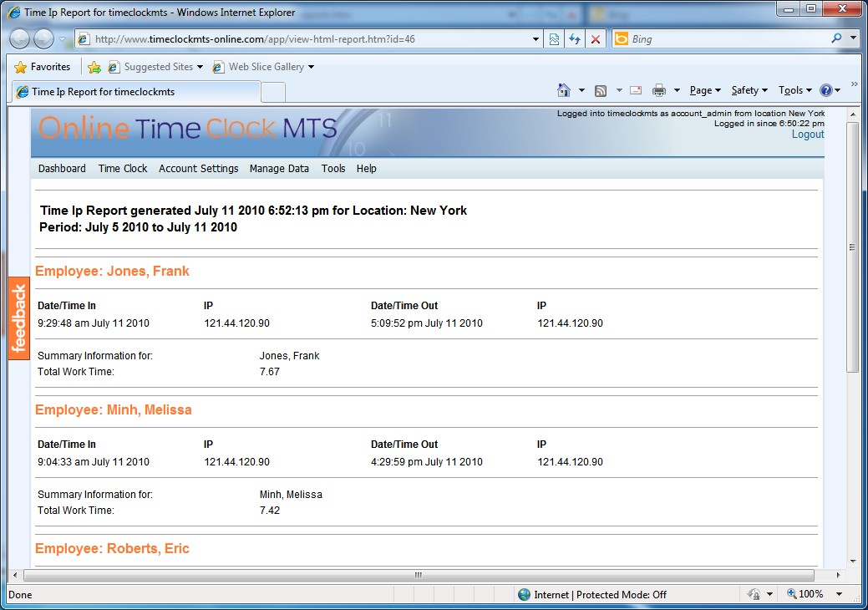Open the IE Tools command bar menu
The image size is (868, 610).
click(x=795, y=90)
